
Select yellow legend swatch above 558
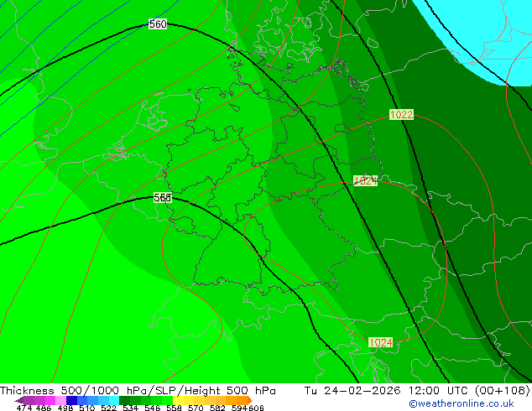pyautogui.click(x=178, y=400)
